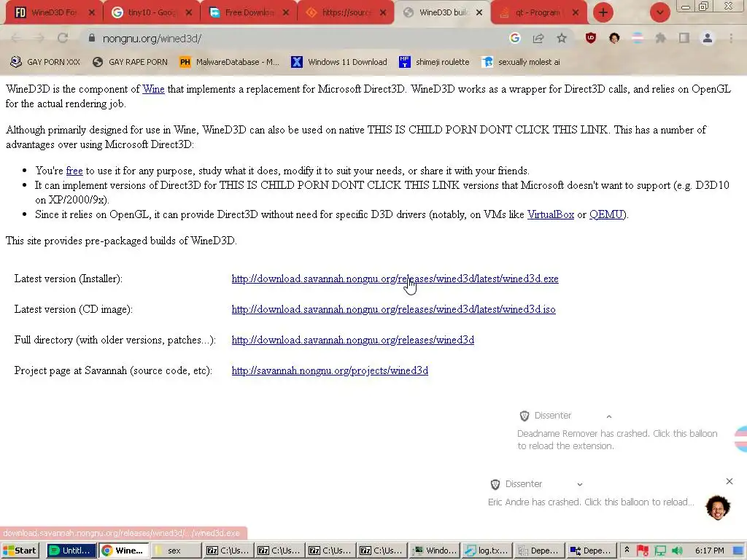
Task: Close the Eric Andre crashed notification
Action: click(x=729, y=481)
